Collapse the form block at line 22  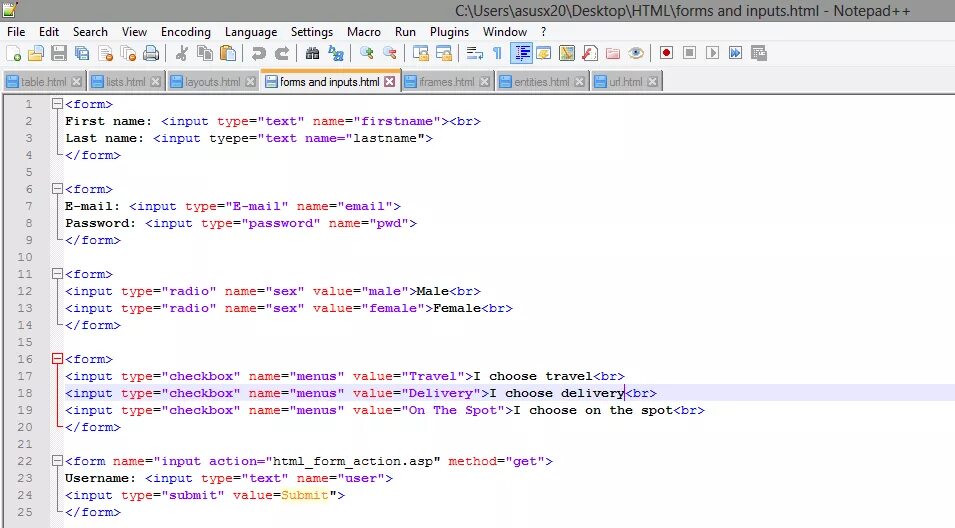pyautogui.click(x=57, y=461)
